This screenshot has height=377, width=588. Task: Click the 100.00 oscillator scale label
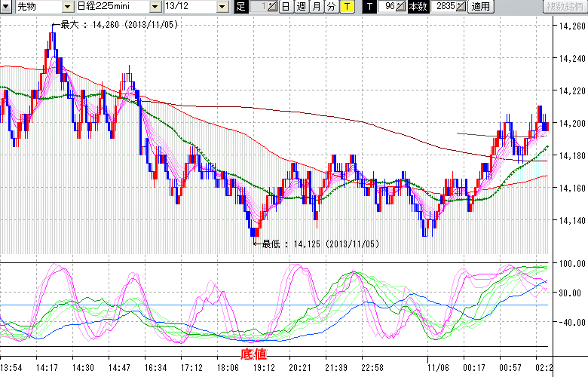[571, 264]
